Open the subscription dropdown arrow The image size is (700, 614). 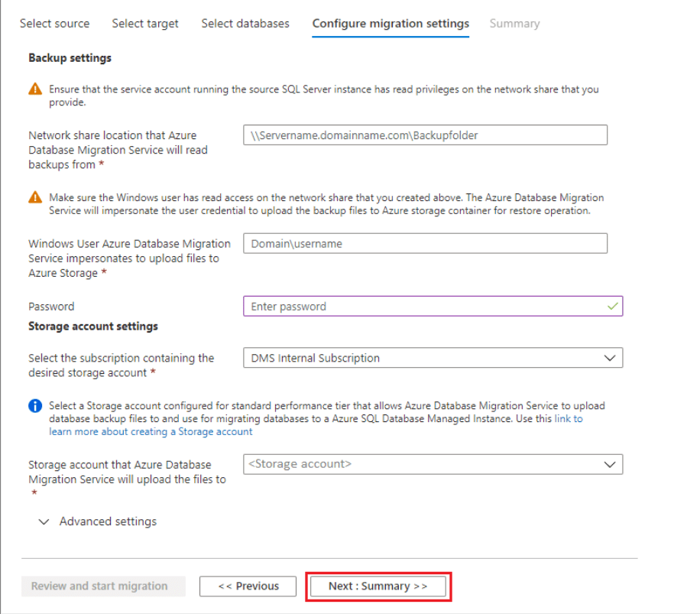[609, 358]
